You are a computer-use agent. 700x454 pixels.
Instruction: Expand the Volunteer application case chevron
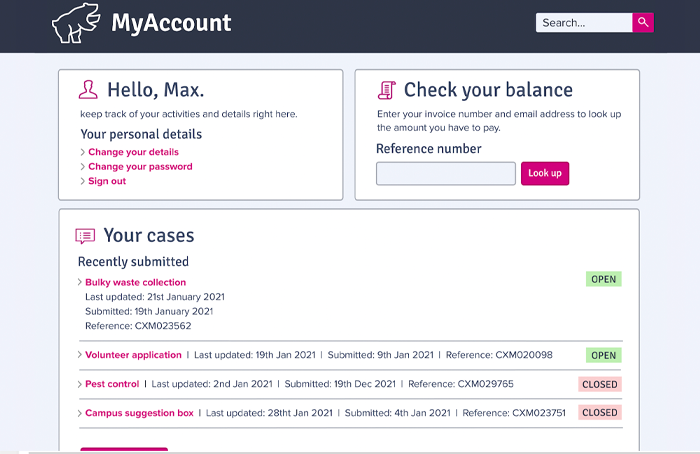coord(80,355)
